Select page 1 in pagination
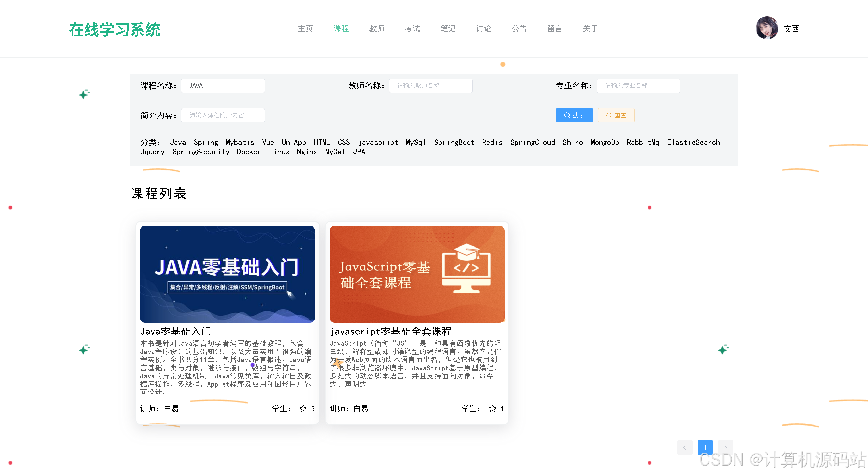 pyautogui.click(x=705, y=447)
